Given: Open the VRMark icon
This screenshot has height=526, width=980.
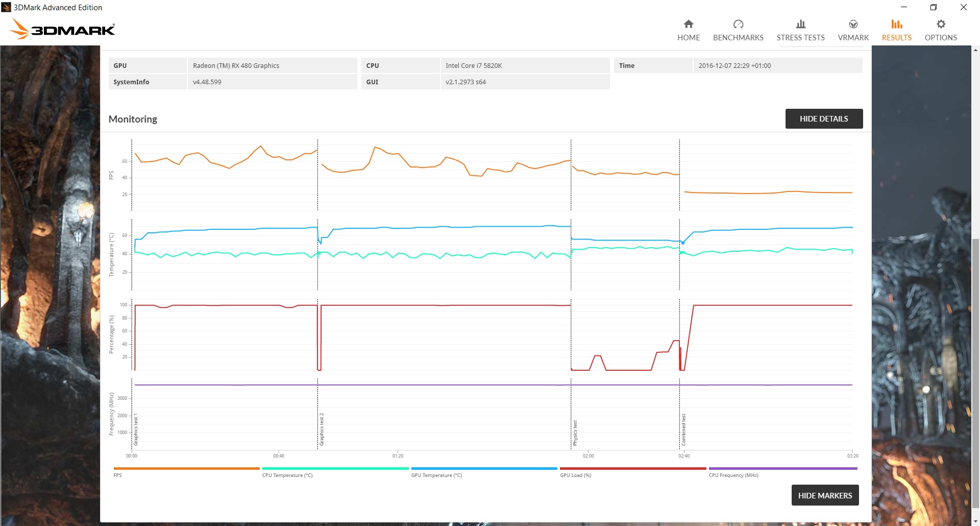Looking at the screenshot, I should (853, 24).
